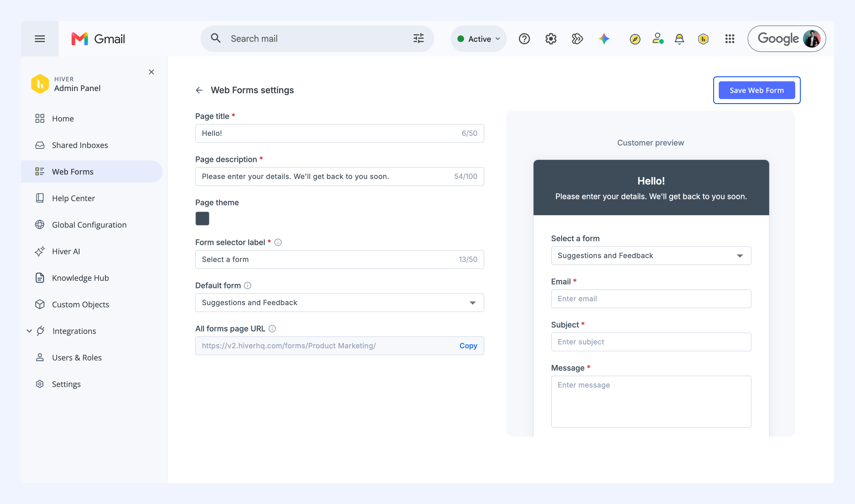Open Integrations in sidebar
This screenshot has height=504, width=855.
tap(74, 331)
